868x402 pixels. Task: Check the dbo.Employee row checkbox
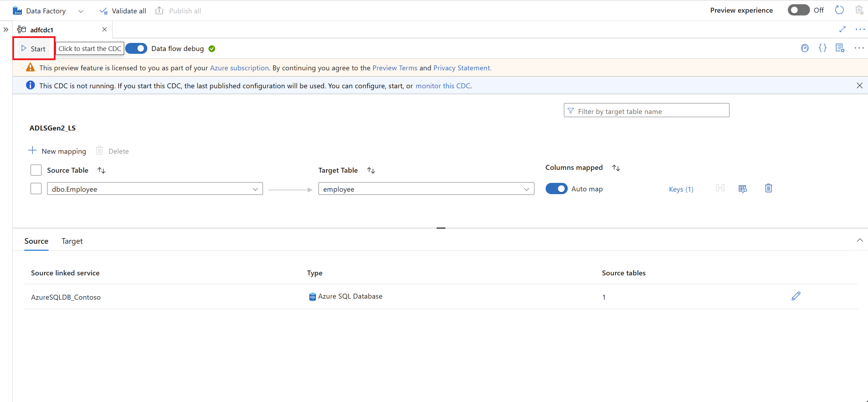point(36,189)
